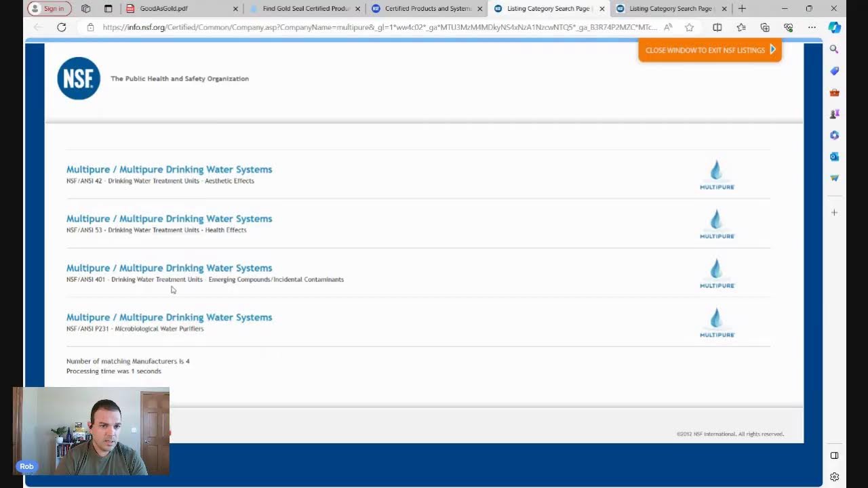Close the active Listing Category Search tab
Image resolution: width=868 pixels, height=488 pixels.
tap(602, 9)
